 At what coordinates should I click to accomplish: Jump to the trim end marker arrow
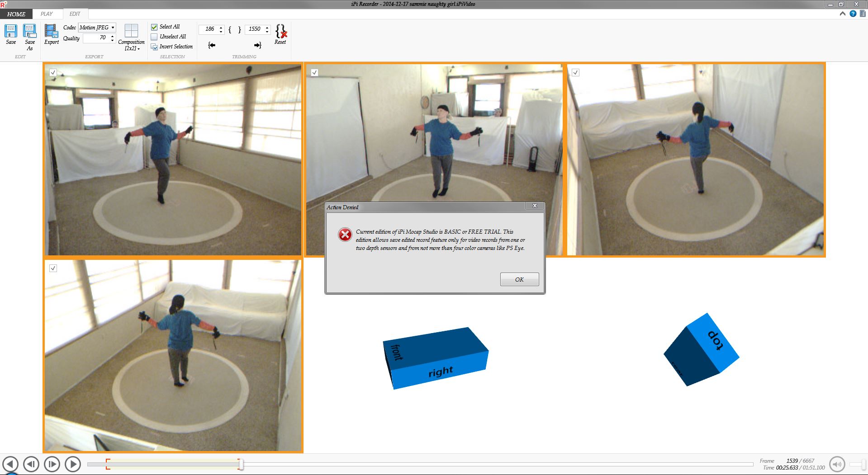pyautogui.click(x=257, y=45)
